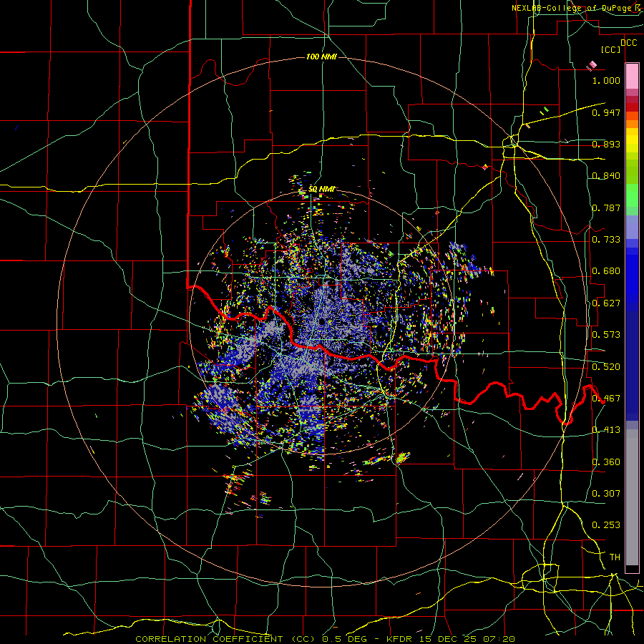Click the 1.000 scale value

[x=606, y=80]
